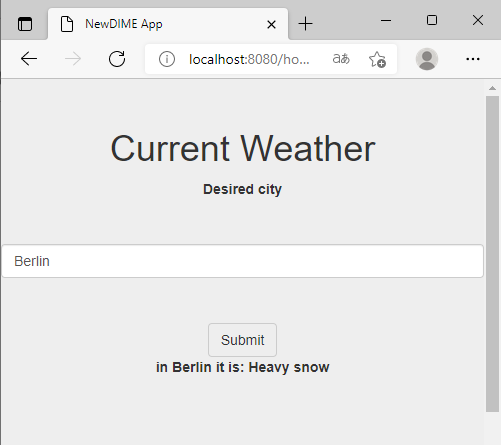Click the localhost:8080 address bar

pyautogui.click(x=249, y=59)
